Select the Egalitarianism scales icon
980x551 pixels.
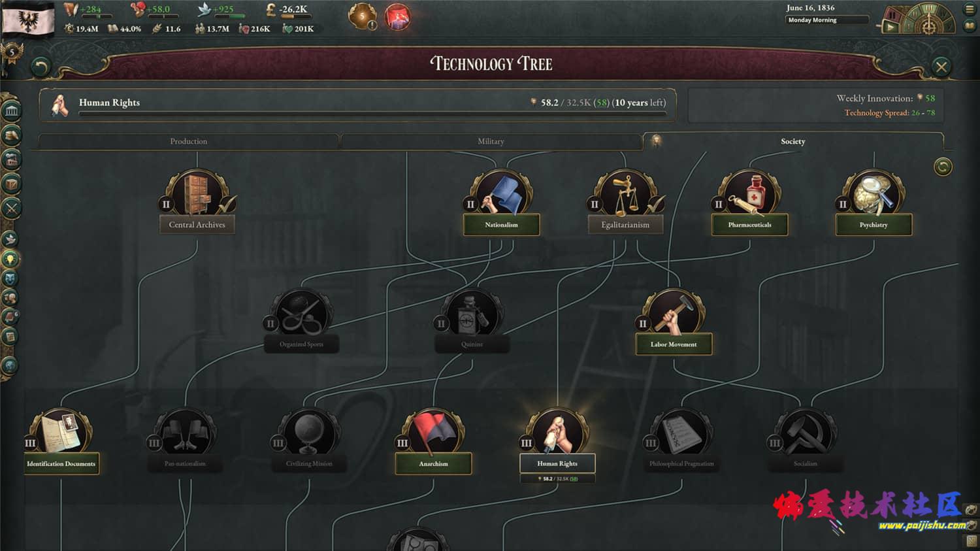click(625, 193)
